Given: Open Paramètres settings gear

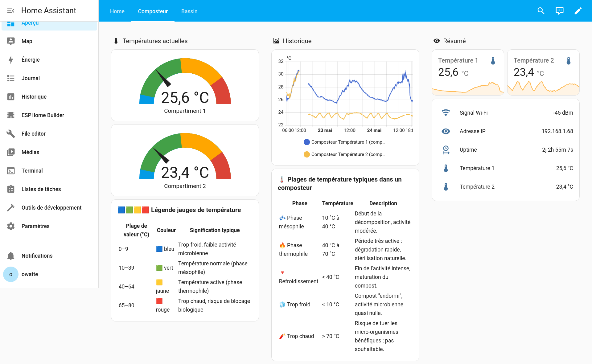Looking at the screenshot, I should 35,226.
